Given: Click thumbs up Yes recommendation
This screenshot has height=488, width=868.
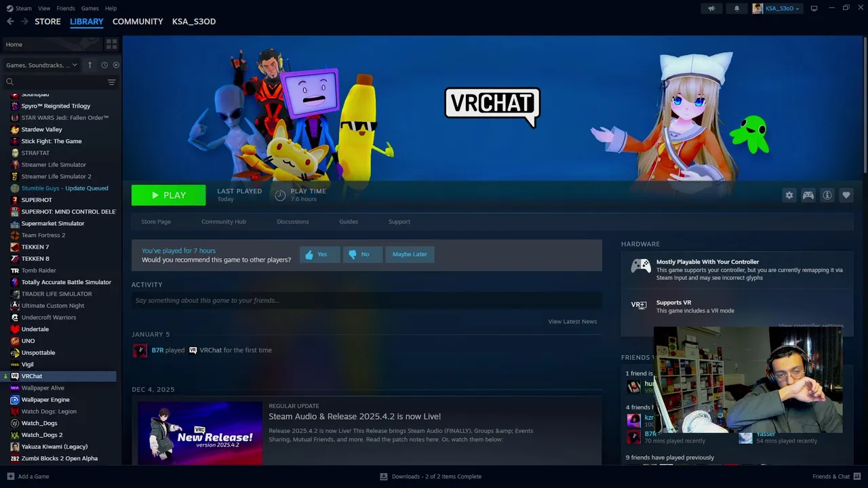Looking at the screenshot, I should point(320,254).
